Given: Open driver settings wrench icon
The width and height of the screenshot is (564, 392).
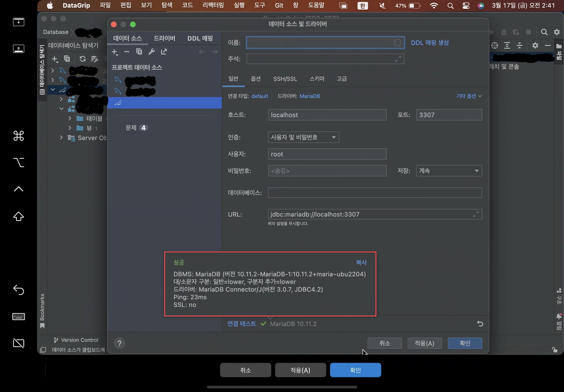Looking at the screenshot, I should point(152,52).
